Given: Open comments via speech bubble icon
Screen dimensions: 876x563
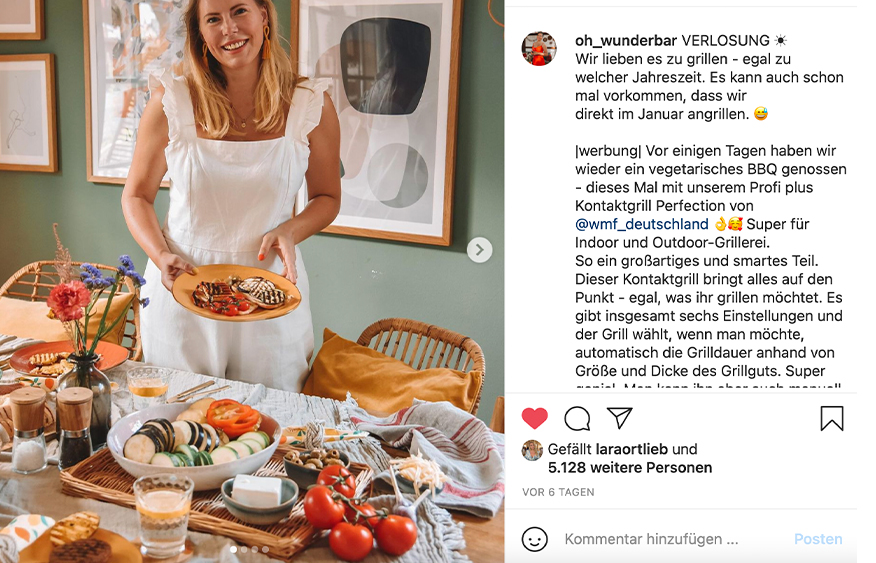Looking at the screenshot, I should point(577,418).
